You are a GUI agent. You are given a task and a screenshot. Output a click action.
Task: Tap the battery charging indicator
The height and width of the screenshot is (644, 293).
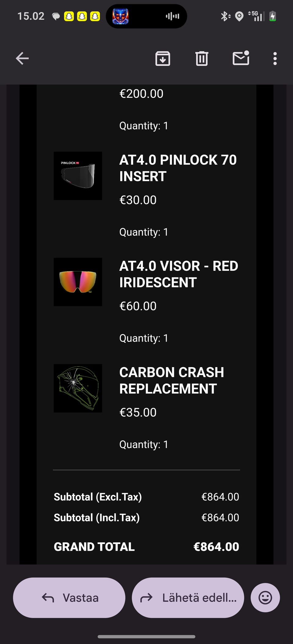pyautogui.click(x=273, y=16)
